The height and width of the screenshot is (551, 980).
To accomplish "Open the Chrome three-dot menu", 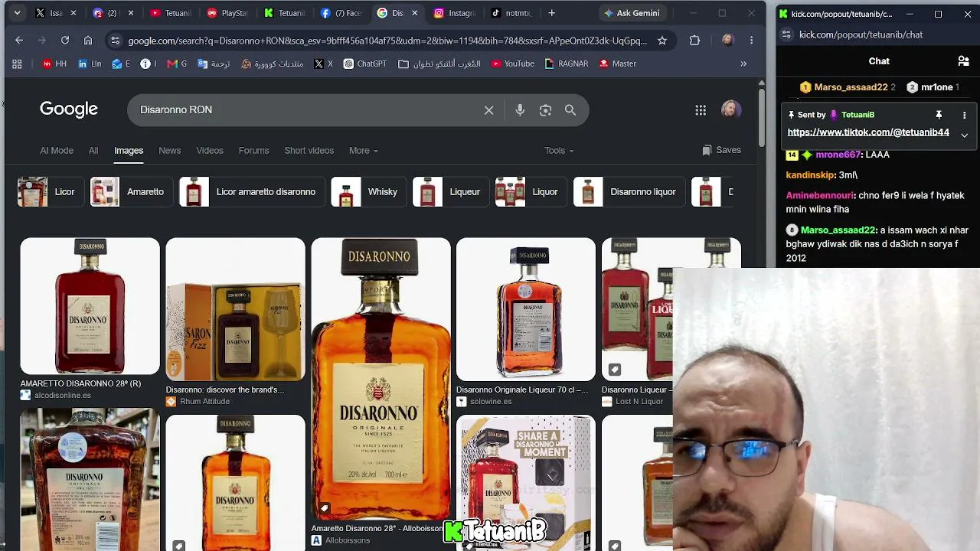I will [751, 41].
